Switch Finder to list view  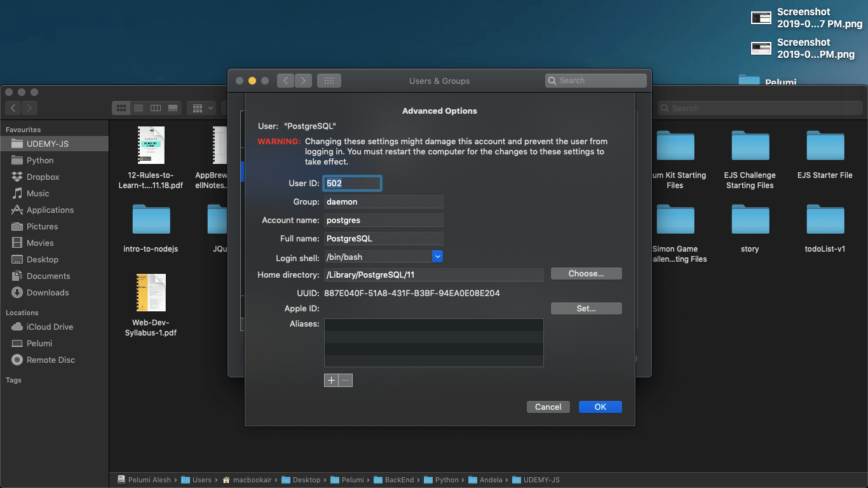tap(138, 108)
